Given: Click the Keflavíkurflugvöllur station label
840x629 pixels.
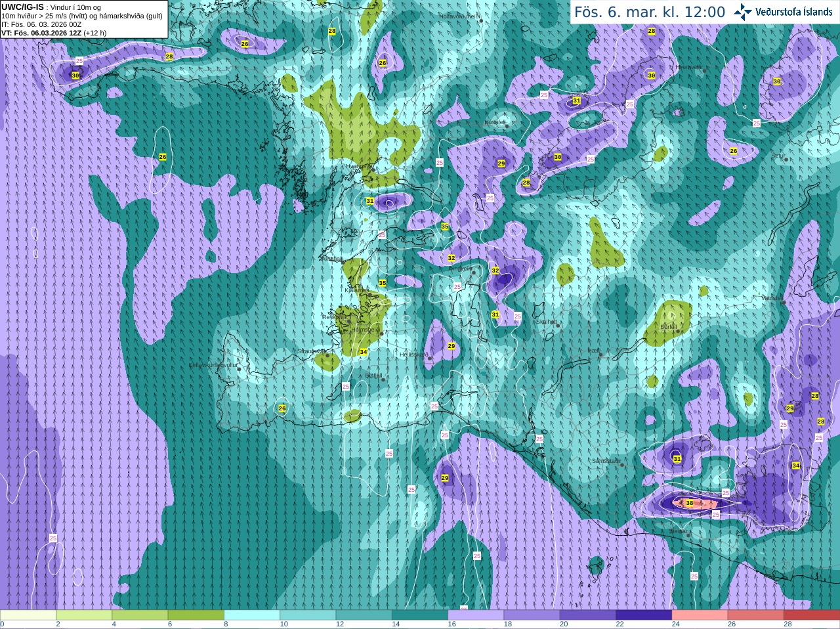Looking at the screenshot, I should pyautogui.click(x=213, y=364).
